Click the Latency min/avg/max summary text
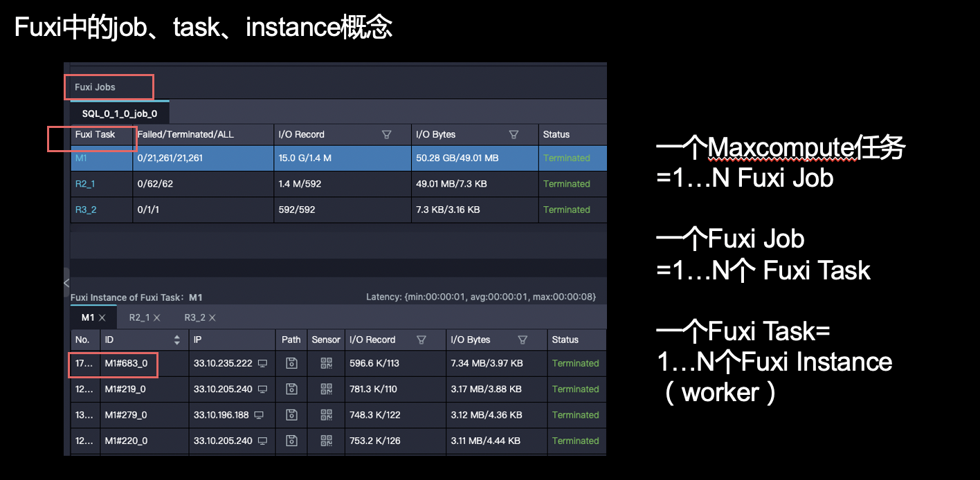The height and width of the screenshot is (480, 980). pos(481,297)
